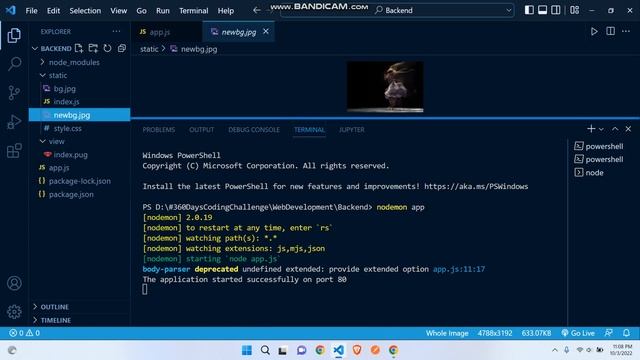This screenshot has width=640, height=360.
Task: Open the File menu
Action: [x=31, y=11]
